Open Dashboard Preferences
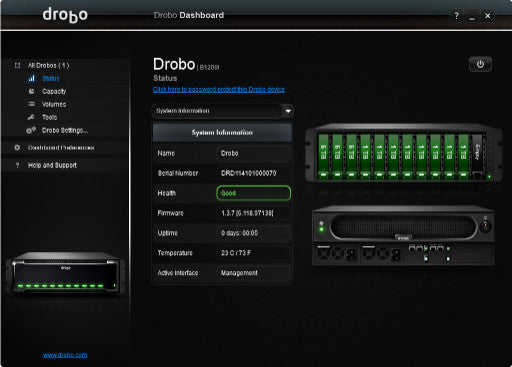512x367 pixels. (61, 147)
